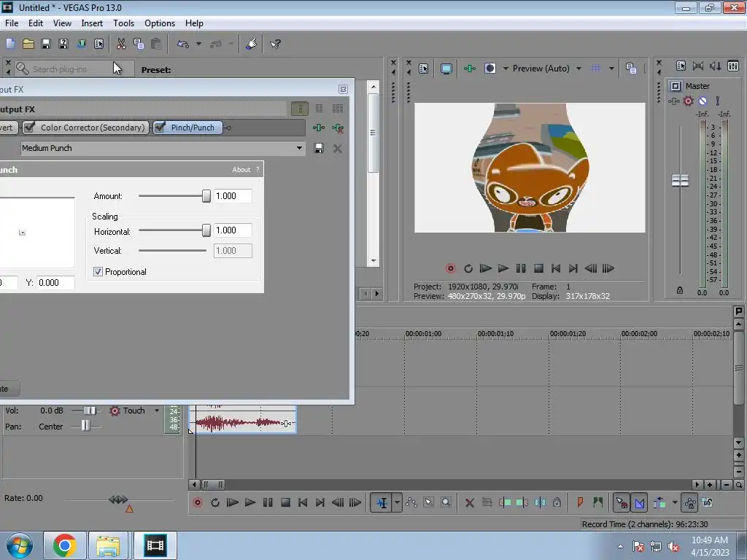This screenshot has height=560, width=747.
Task: Open the Auto Ripple mode dropdown arrow
Action: point(675,503)
